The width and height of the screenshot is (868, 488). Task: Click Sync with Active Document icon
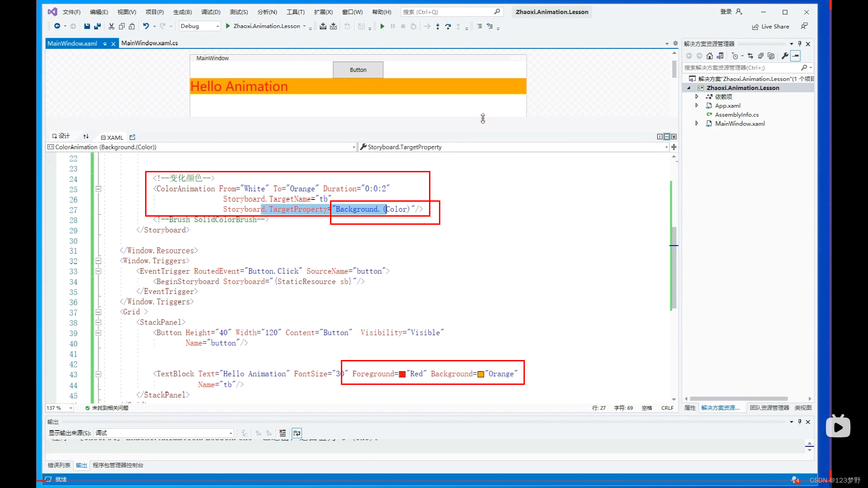(750, 56)
